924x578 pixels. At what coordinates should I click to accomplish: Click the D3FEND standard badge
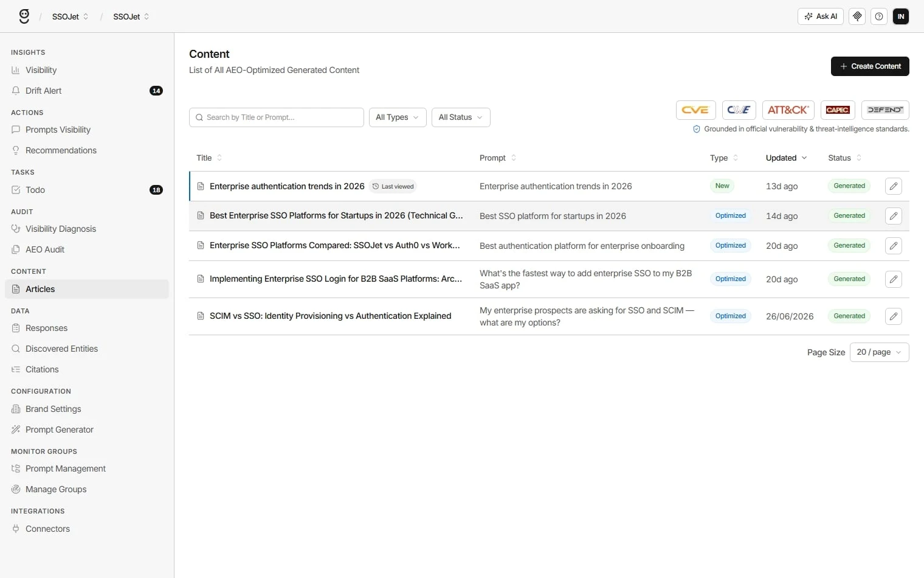(885, 110)
